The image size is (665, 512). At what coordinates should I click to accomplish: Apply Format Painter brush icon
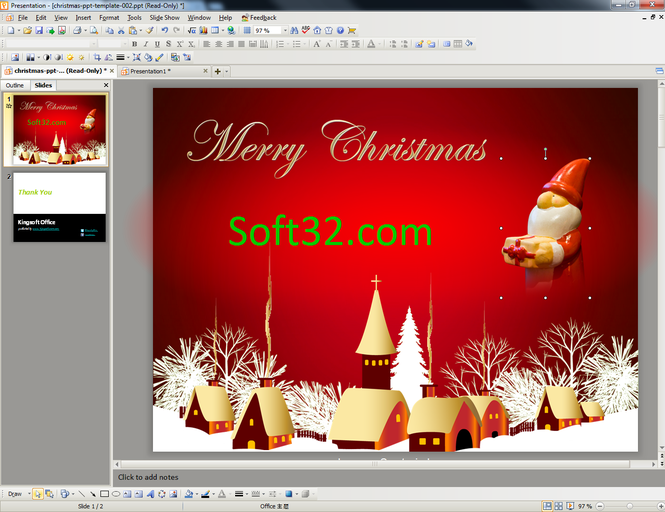(150, 31)
